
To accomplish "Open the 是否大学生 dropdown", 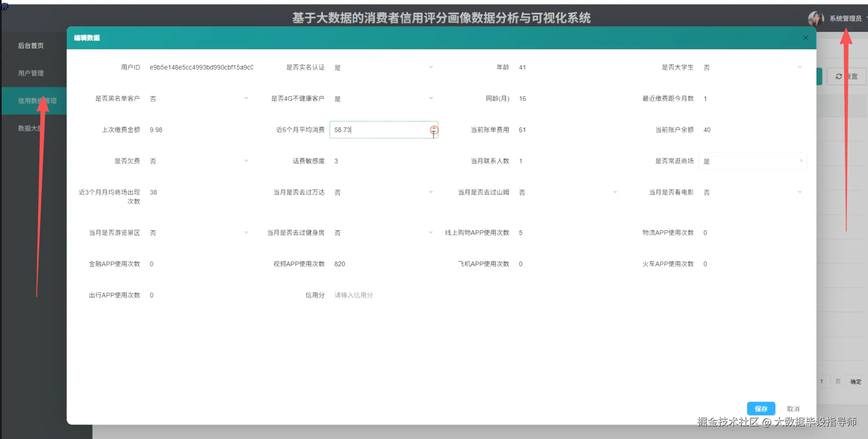I will pyautogui.click(x=800, y=67).
